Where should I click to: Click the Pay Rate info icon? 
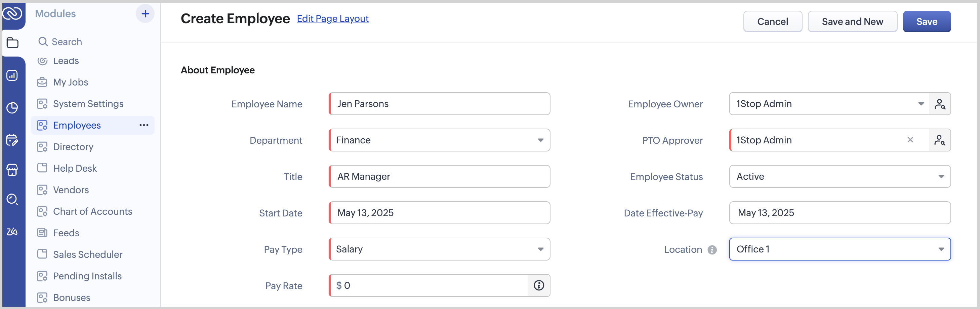tap(539, 285)
